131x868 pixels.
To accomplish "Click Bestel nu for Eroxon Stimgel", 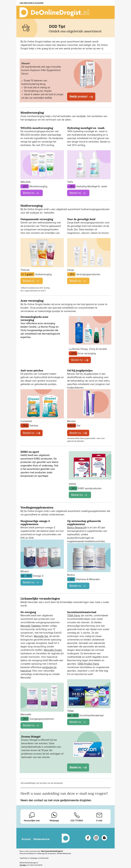I will tap(78, 767).
